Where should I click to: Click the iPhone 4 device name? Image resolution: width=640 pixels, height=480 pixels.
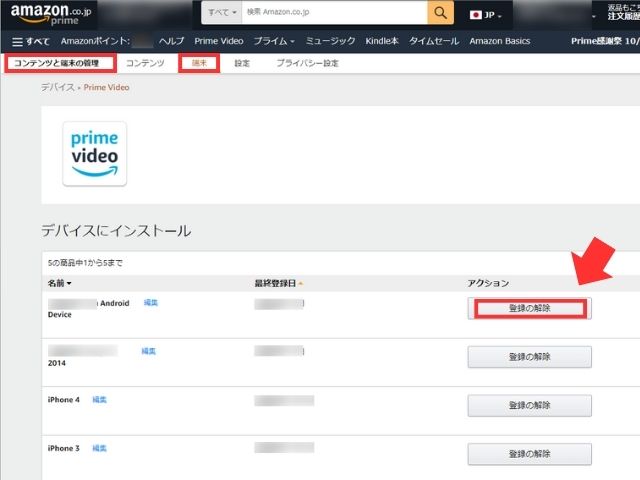click(64, 400)
